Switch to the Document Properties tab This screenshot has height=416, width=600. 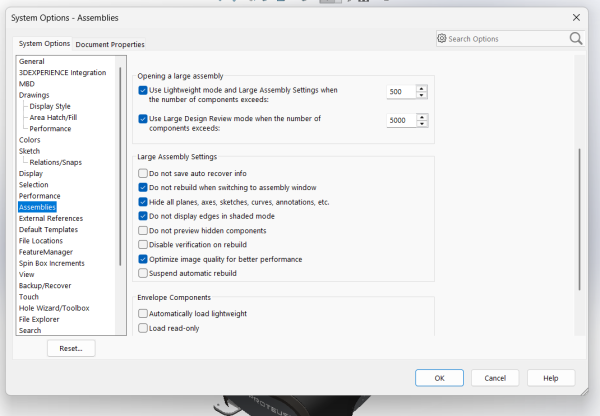110,44
